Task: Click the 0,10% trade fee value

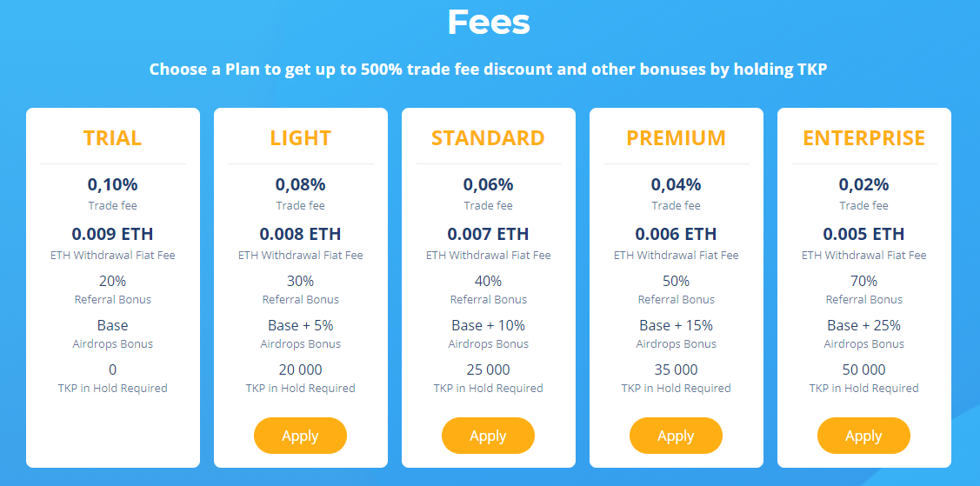Action: point(112,184)
